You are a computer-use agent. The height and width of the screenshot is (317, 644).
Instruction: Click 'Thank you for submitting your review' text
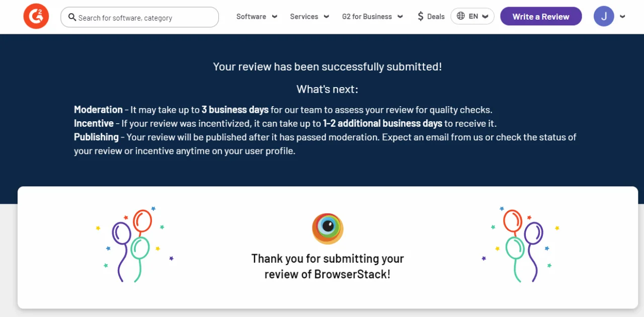pos(328,266)
